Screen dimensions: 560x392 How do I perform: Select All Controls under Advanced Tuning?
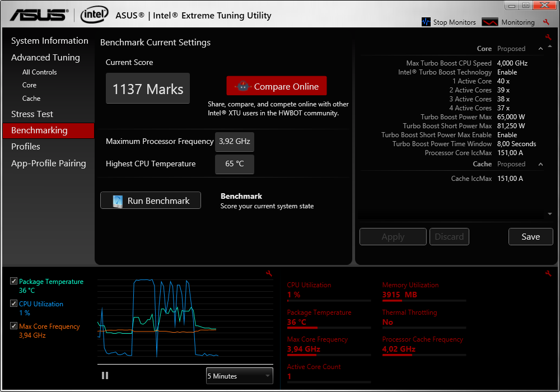[x=39, y=72]
